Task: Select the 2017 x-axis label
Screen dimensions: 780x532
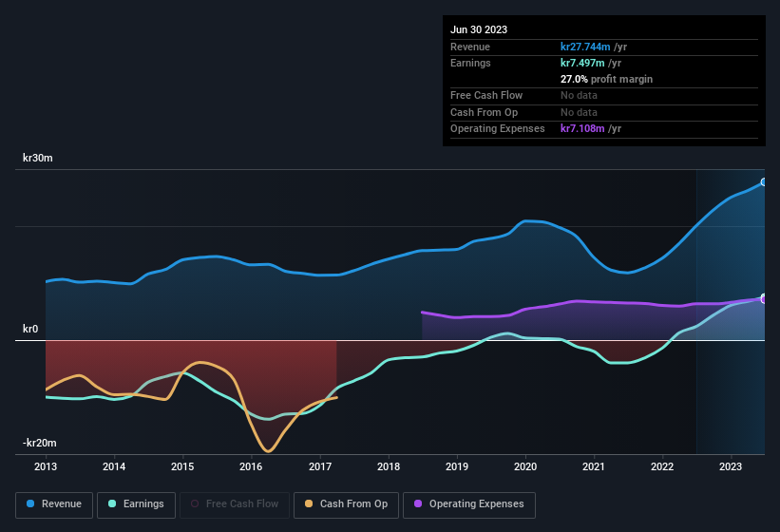Action: coord(320,466)
